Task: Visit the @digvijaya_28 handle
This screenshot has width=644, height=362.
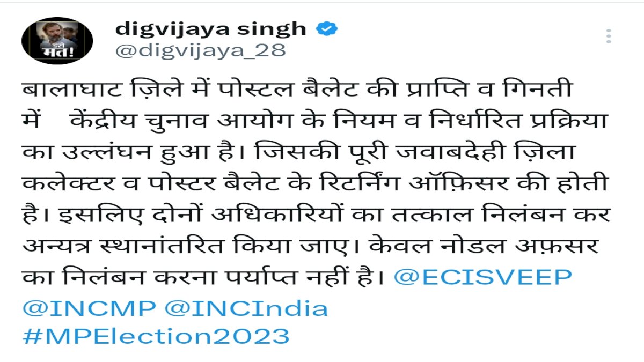Action: click(x=201, y=50)
